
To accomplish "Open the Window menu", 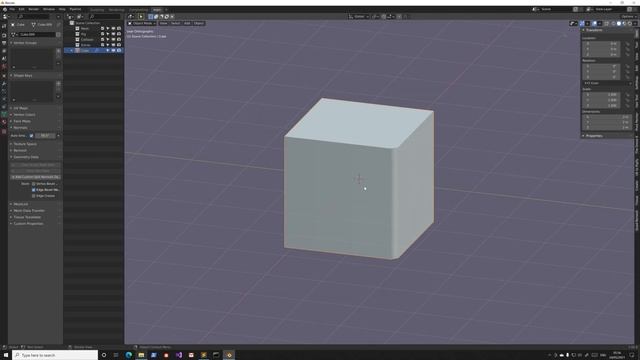I will (x=49, y=9).
